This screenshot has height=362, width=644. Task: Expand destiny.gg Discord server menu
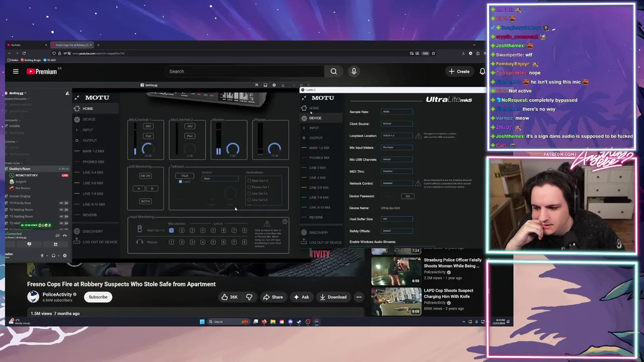click(17, 93)
